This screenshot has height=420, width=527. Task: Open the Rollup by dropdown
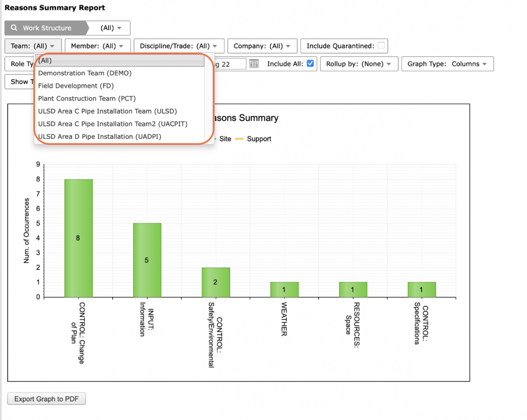(359, 64)
